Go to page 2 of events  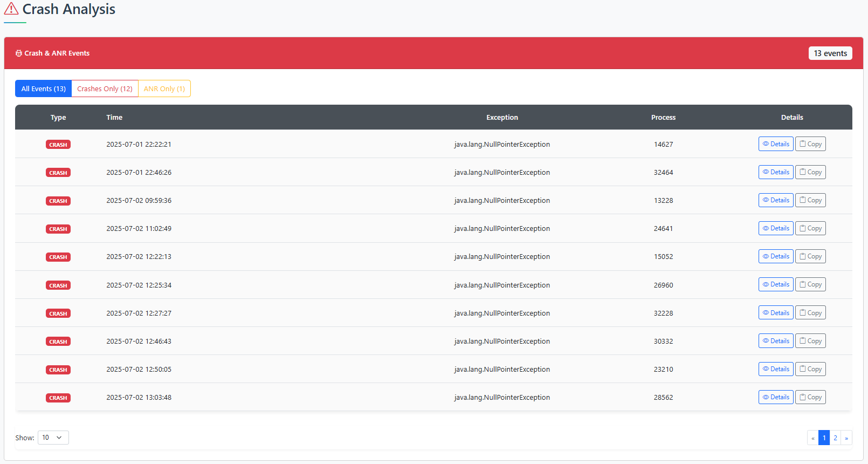835,438
